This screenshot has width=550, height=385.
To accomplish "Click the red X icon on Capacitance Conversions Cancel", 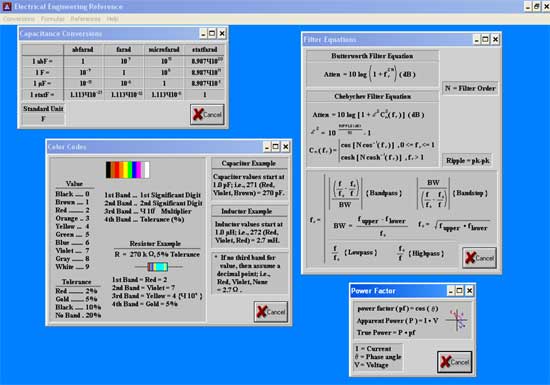I will tap(198, 114).
